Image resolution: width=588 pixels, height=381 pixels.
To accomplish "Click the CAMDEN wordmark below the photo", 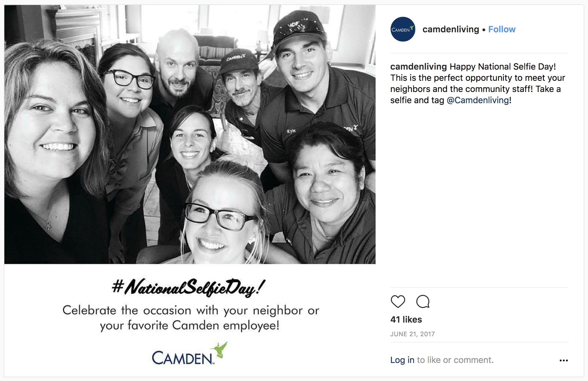I will [x=182, y=358].
